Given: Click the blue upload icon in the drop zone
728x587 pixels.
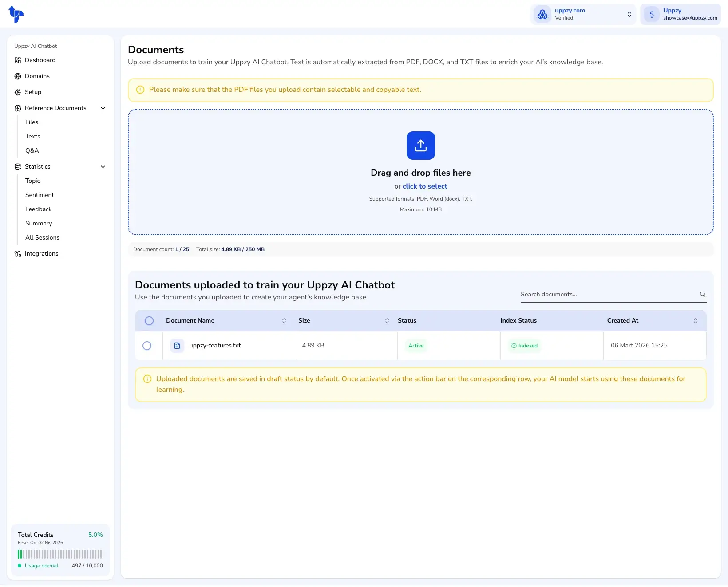Looking at the screenshot, I should pos(420,146).
